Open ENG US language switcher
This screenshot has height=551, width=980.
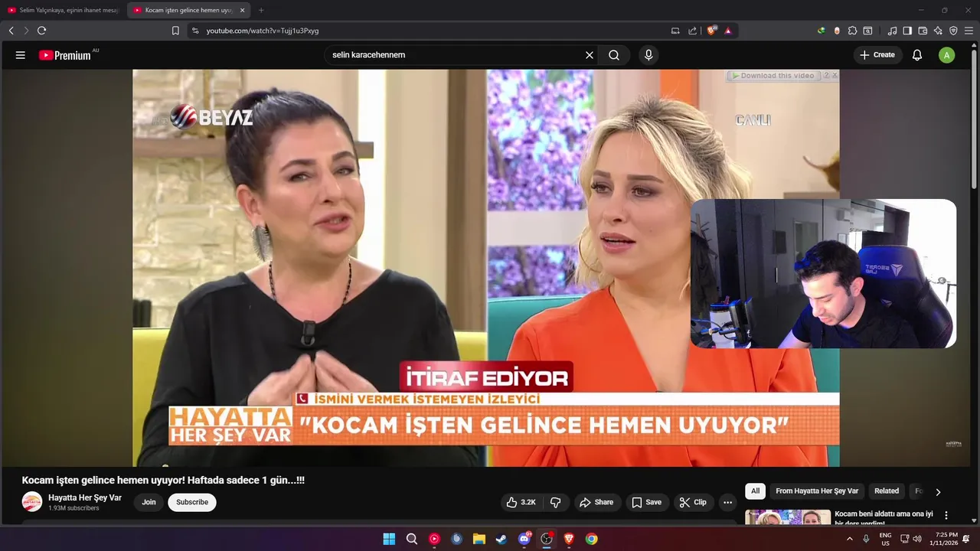click(885, 539)
